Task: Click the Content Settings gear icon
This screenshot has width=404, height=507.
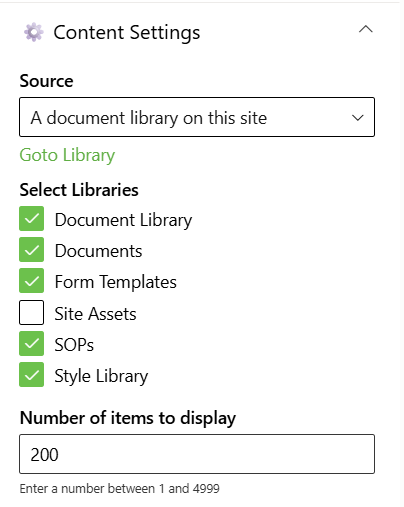Action: (34, 32)
